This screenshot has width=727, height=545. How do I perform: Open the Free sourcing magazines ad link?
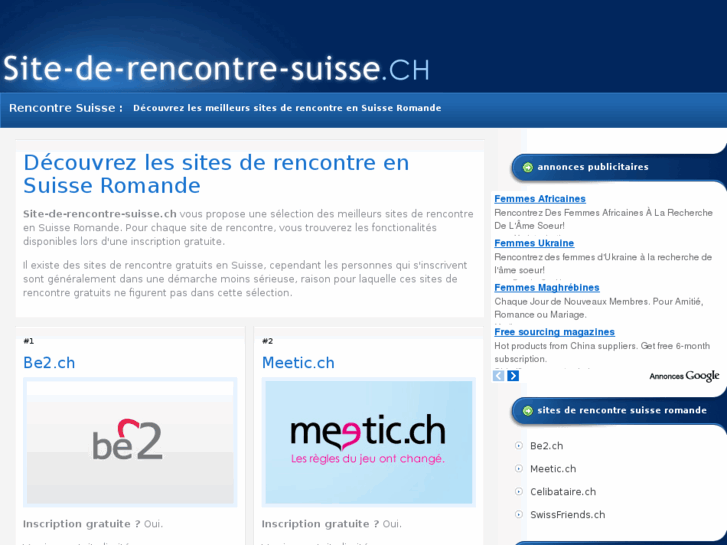click(x=555, y=332)
